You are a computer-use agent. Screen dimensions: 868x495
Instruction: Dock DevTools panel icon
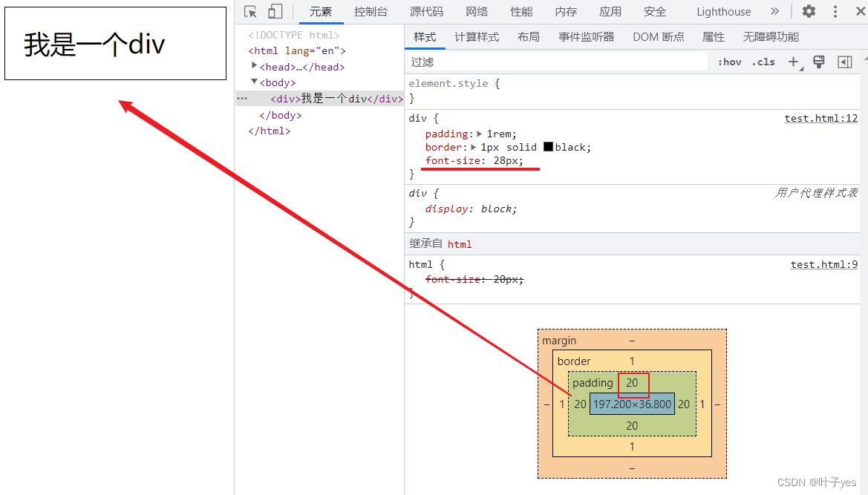[844, 62]
